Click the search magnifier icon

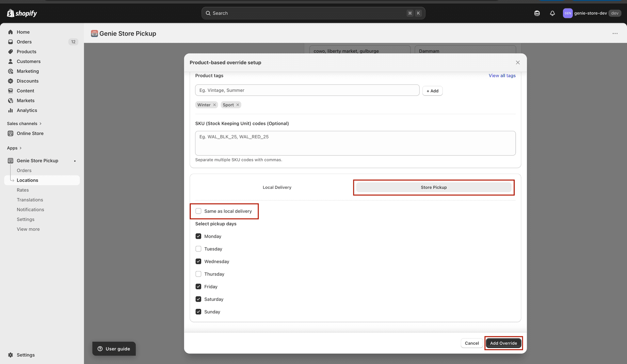tap(208, 13)
